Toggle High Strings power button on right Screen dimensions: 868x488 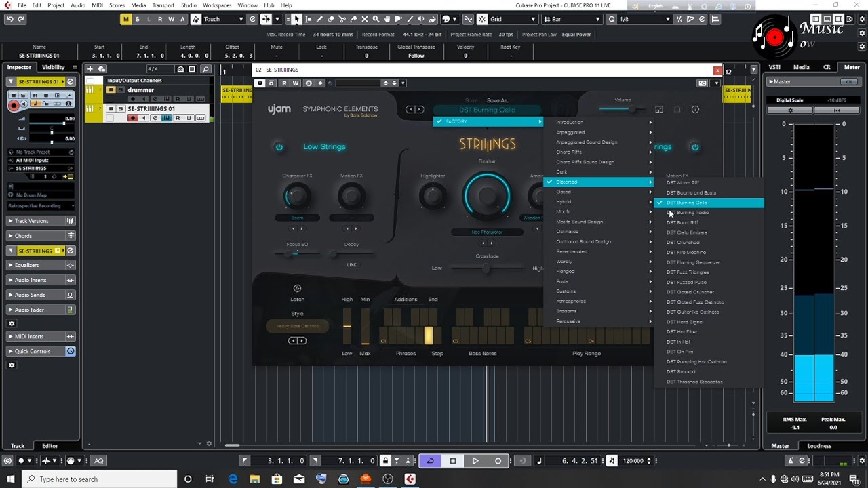(695, 147)
